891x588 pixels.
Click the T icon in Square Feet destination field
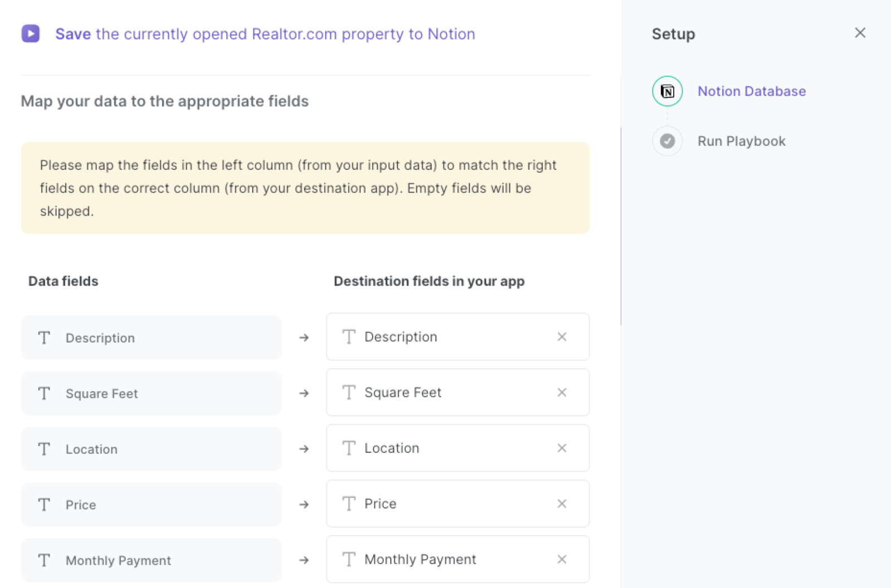coord(349,393)
